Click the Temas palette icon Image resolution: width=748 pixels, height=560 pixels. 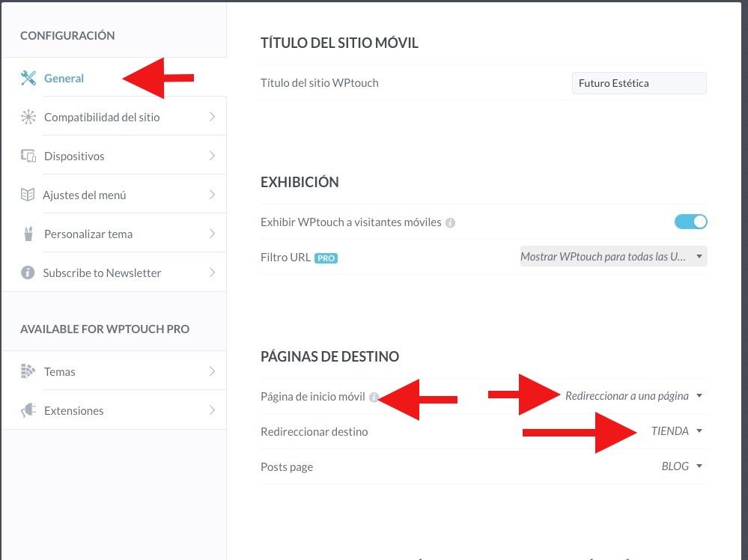tap(28, 371)
